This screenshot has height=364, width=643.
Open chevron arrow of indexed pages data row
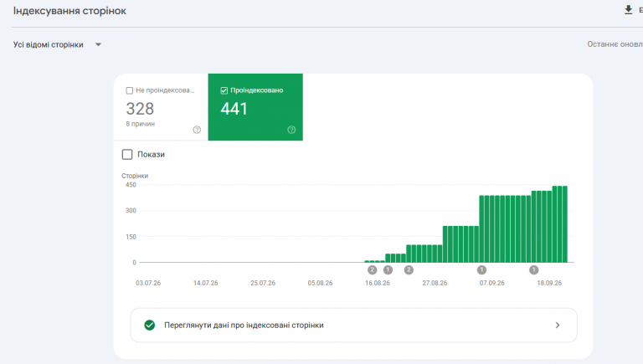pyautogui.click(x=558, y=325)
